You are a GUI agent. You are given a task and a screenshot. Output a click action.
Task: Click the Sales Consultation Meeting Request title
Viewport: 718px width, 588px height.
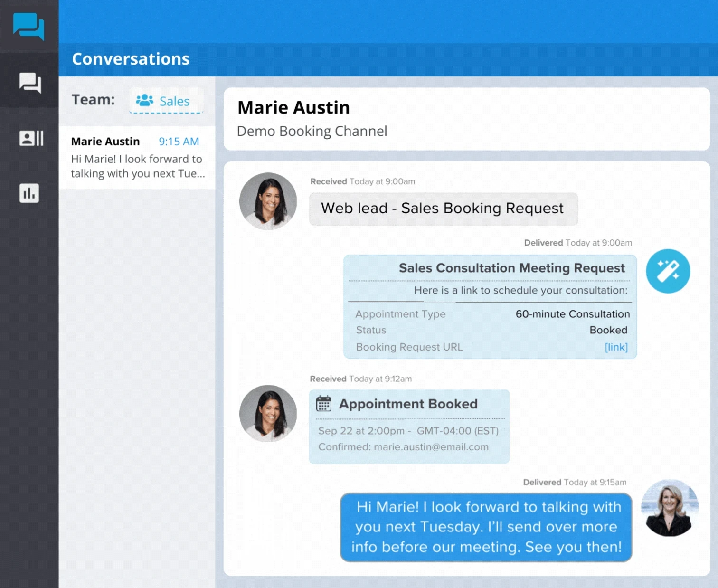[511, 268]
